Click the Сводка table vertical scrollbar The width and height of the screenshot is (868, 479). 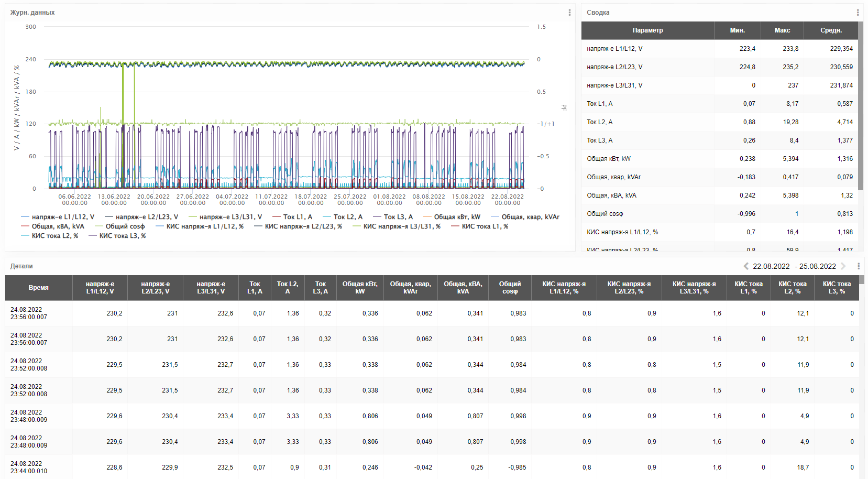point(861,106)
